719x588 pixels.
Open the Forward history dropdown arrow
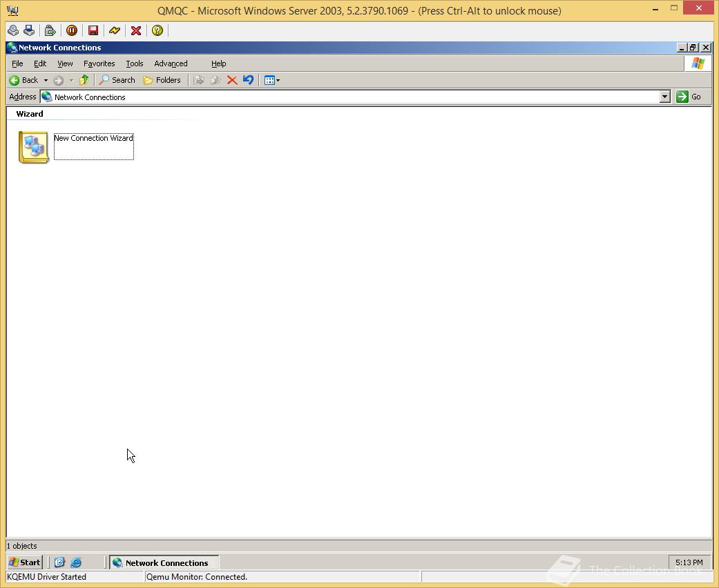(x=71, y=80)
